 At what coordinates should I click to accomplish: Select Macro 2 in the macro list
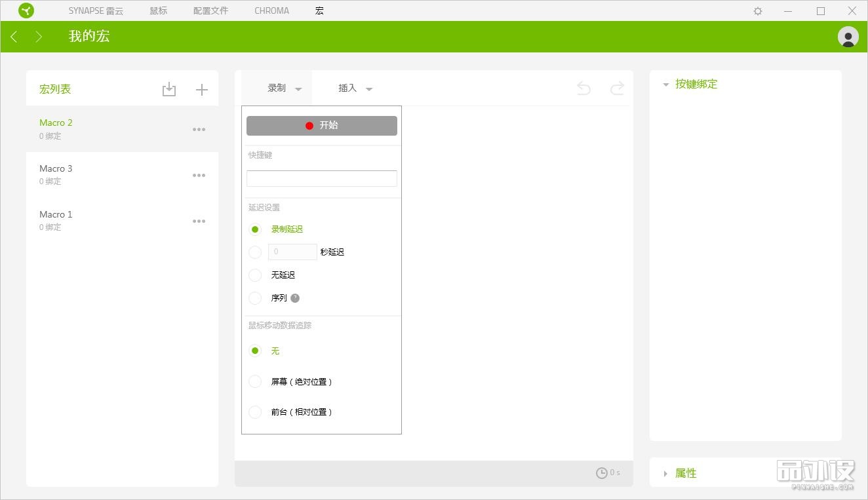pos(122,129)
